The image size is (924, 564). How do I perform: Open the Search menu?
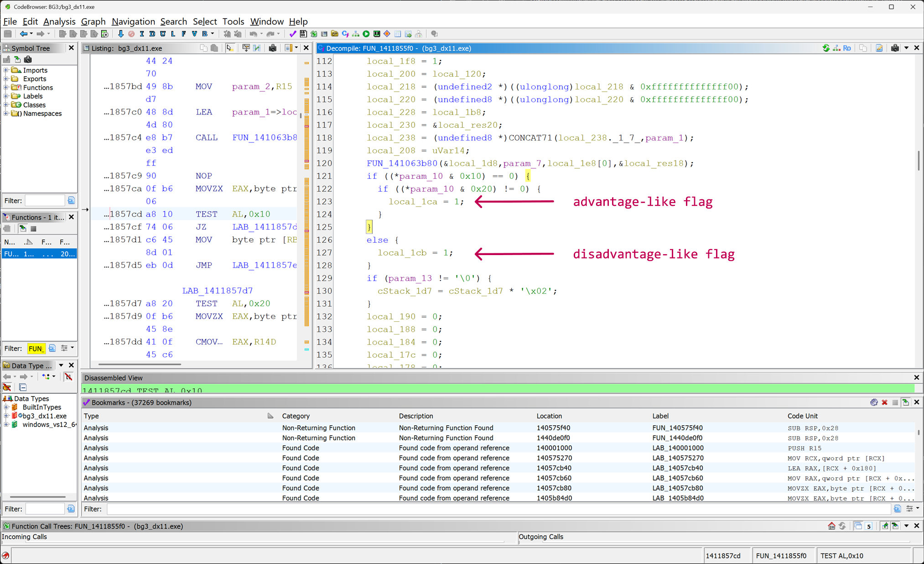[x=173, y=21]
